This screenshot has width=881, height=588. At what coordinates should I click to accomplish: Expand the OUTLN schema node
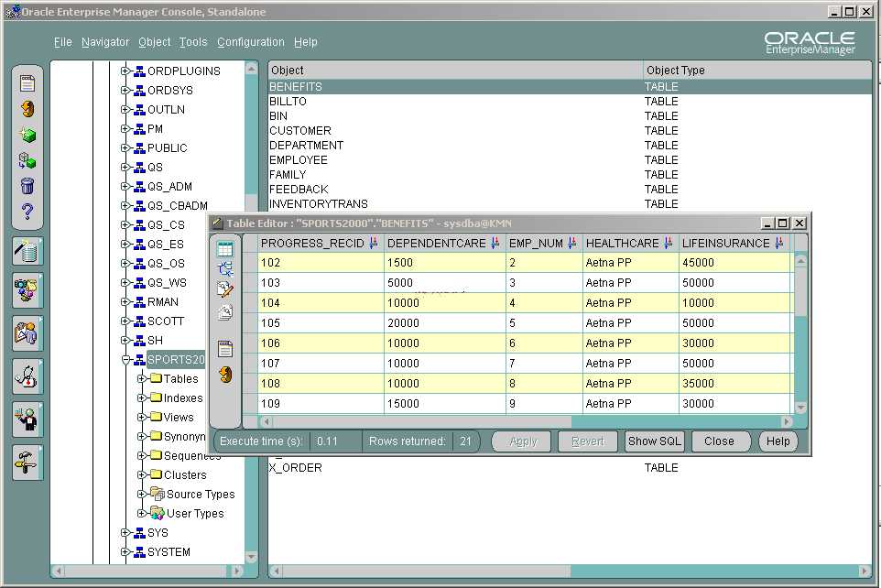click(x=125, y=109)
